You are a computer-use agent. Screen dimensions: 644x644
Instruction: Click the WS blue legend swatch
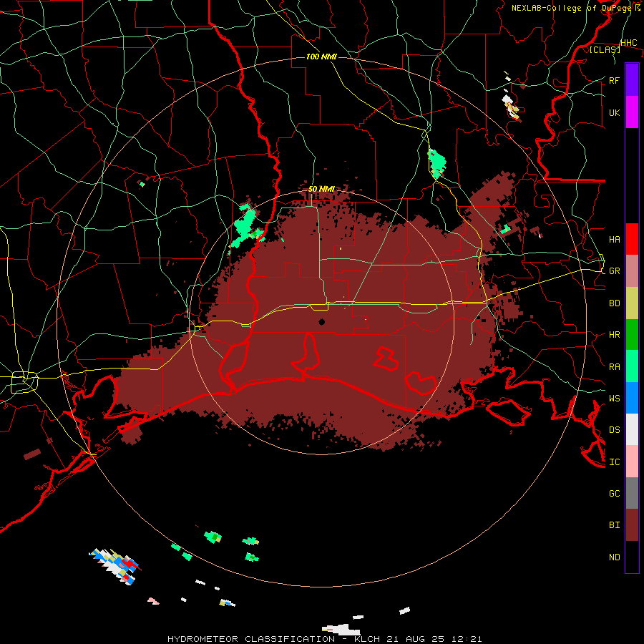(632, 398)
